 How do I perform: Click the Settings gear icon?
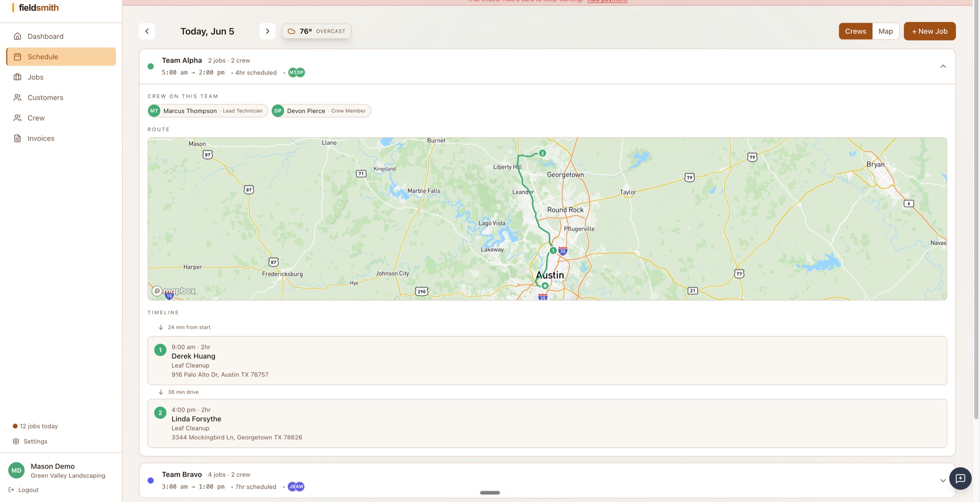16,441
